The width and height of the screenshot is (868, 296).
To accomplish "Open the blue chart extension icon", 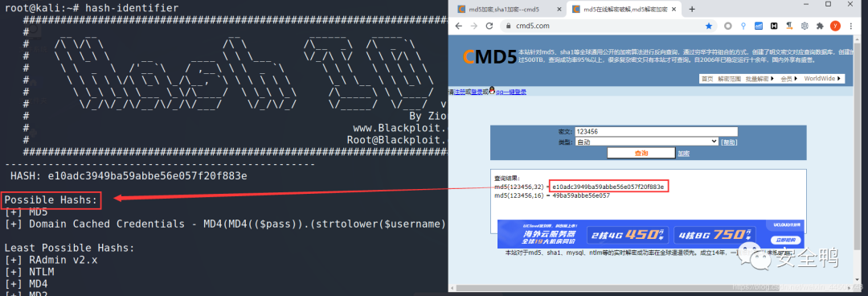I will [x=759, y=26].
